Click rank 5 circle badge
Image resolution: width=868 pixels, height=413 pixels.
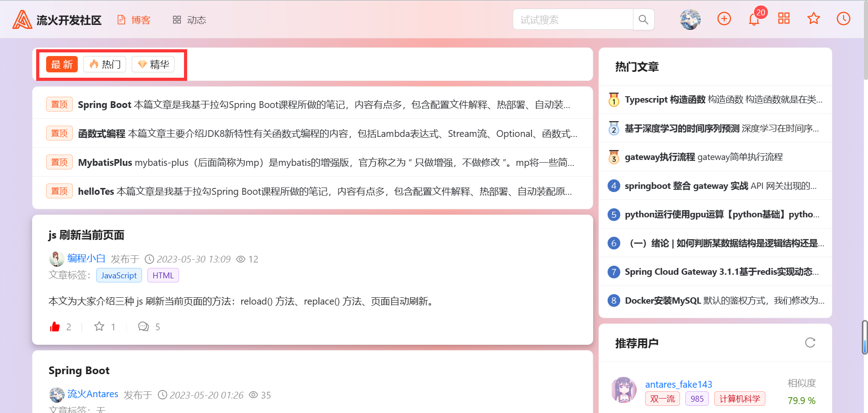click(613, 214)
